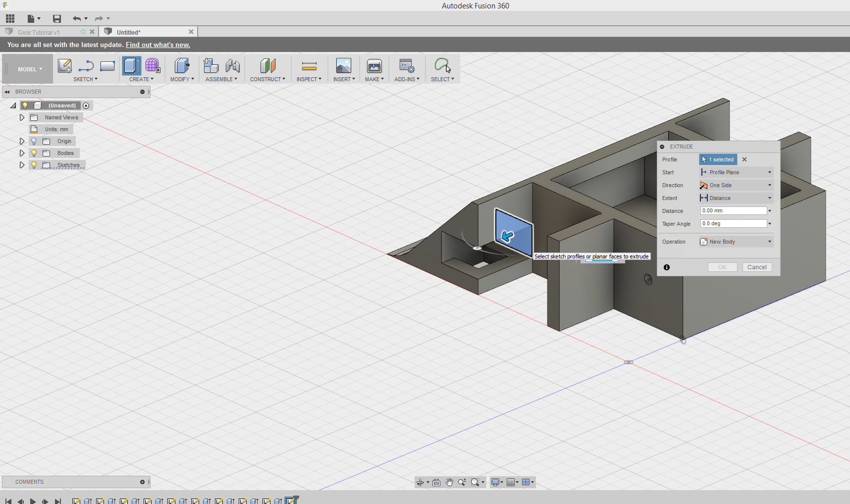
Task: Open the SKETCH menu
Action: pos(85,79)
